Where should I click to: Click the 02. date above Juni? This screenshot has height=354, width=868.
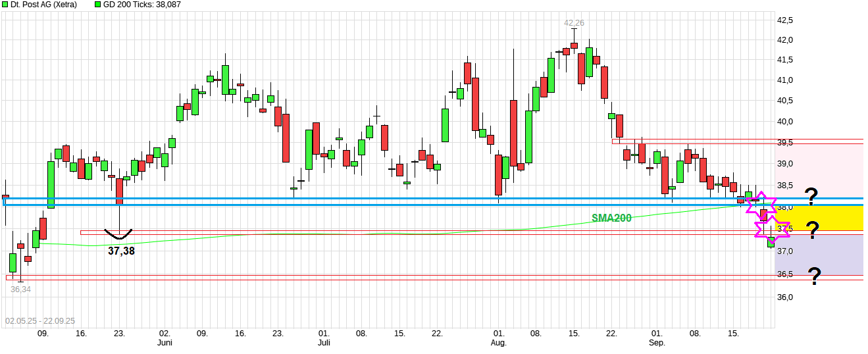click(165, 334)
